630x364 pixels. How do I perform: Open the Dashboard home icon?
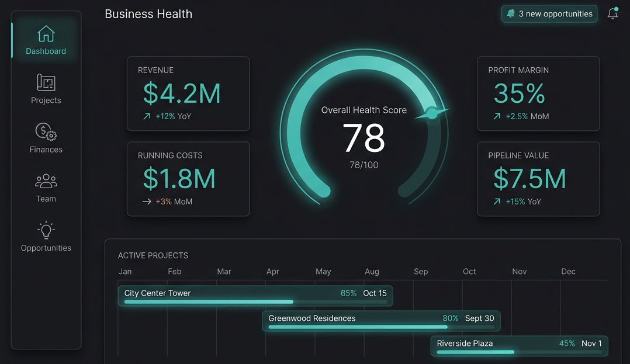pos(46,34)
